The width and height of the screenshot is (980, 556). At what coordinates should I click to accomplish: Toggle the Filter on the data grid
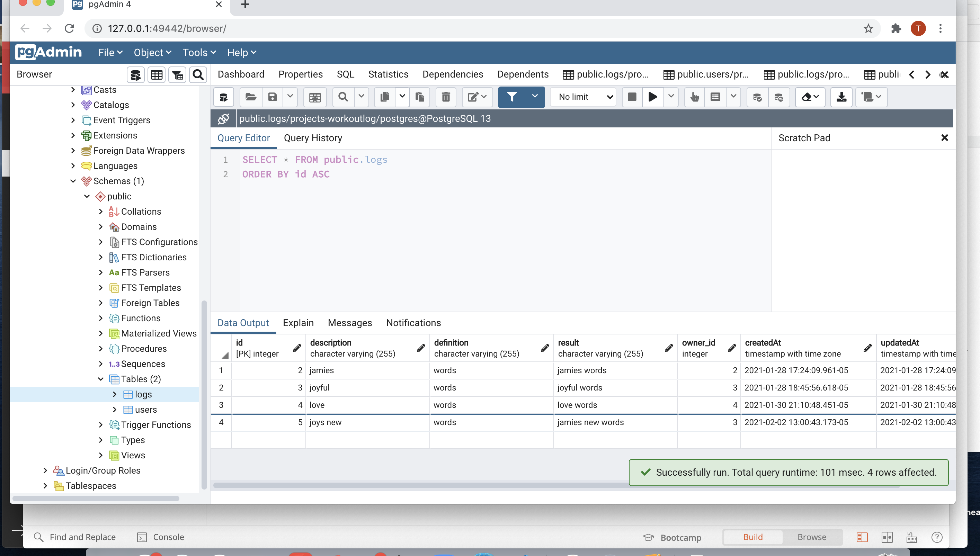pyautogui.click(x=512, y=97)
